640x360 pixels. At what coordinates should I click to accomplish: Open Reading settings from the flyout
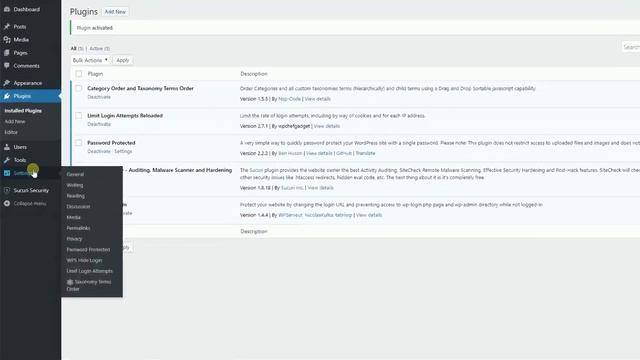pyautogui.click(x=76, y=196)
